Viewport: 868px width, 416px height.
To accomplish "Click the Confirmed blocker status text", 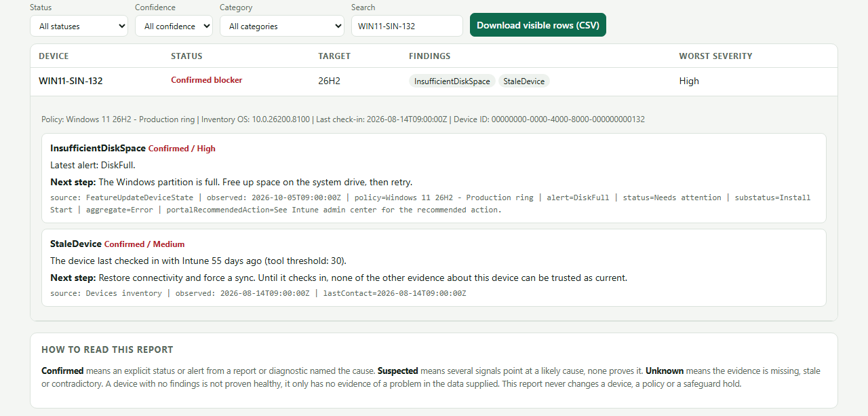I will point(207,80).
